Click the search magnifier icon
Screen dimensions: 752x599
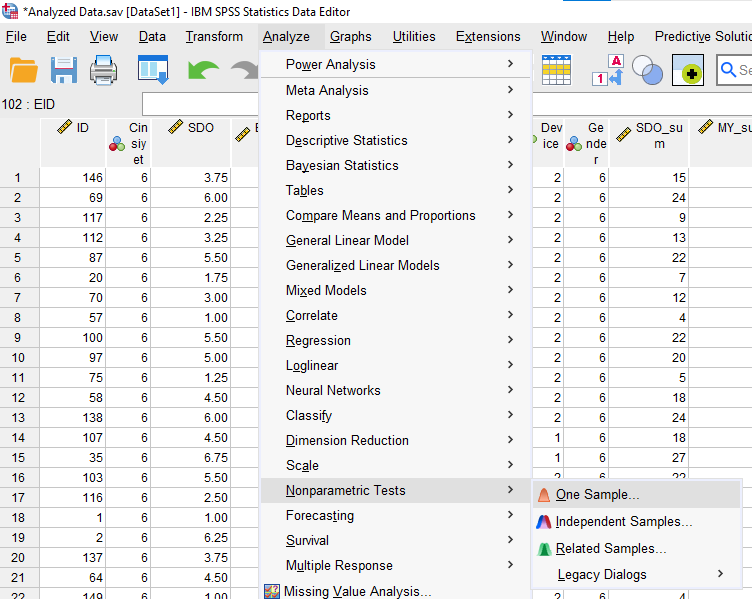pyautogui.click(x=728, y=70)
